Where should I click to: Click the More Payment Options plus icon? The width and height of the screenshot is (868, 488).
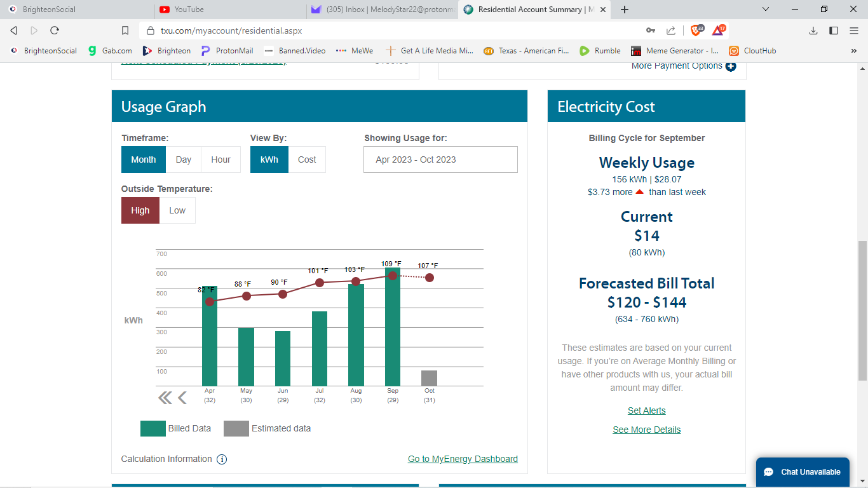pyautogui.click(x=731, y=66)
